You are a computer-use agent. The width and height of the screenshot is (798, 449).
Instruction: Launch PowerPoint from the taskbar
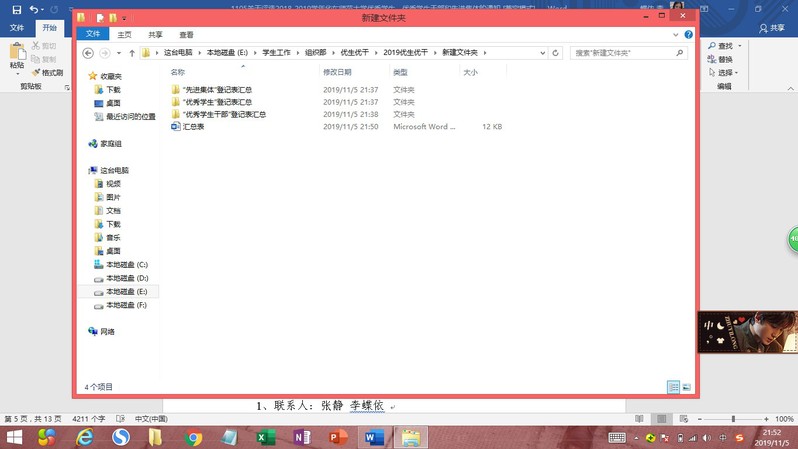click(x=338, y=438)
